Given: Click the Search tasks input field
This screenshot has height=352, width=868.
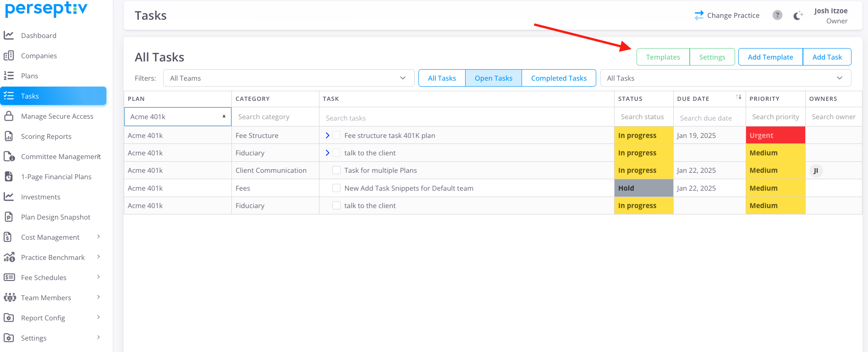Looking at the screenshot, I should point(466,118).
